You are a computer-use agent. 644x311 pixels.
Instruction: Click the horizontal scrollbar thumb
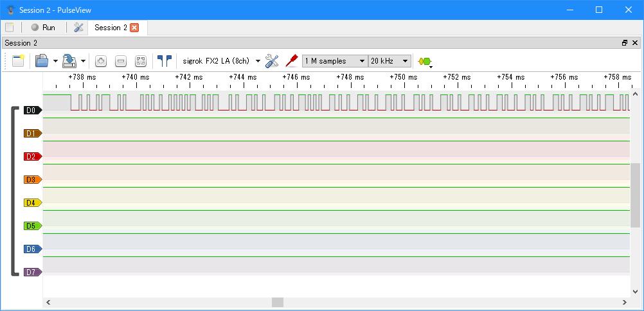[278, 303]
